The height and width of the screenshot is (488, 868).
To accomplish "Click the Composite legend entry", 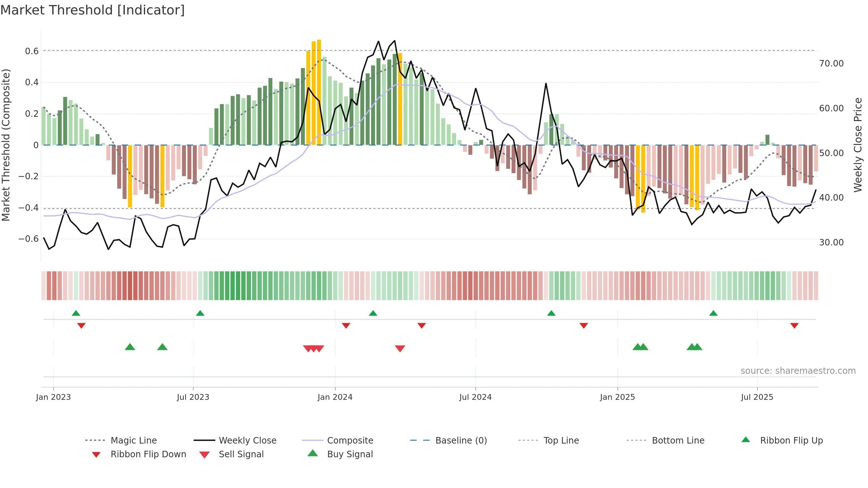I will (x=337, y=440).
